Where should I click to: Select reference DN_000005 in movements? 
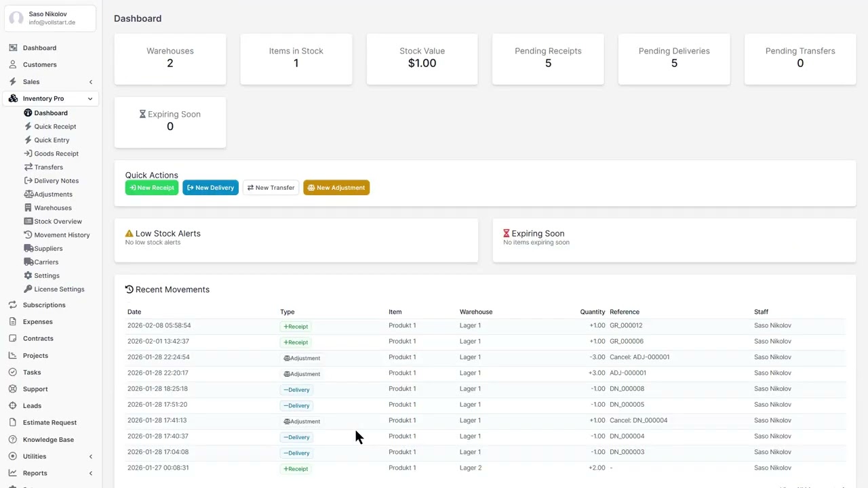click(x=627, y=405)
